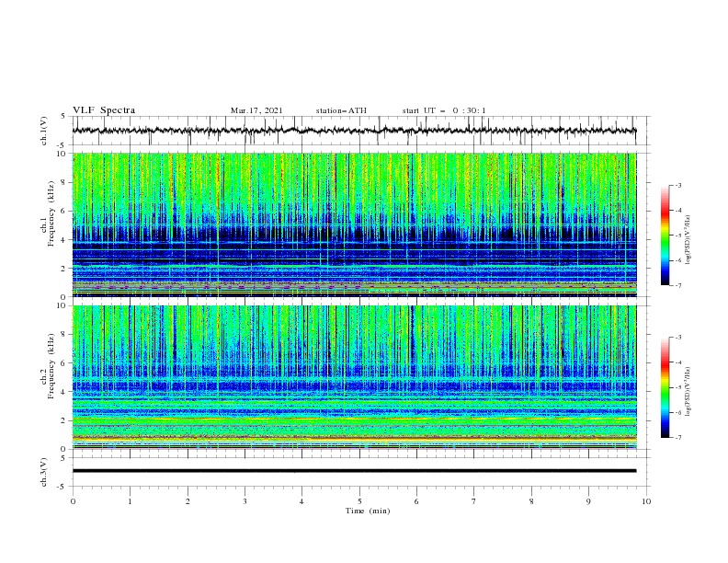Click the "5" tick on the time axis
Screen dimensions: 728x563
click(x=359, y=501)
